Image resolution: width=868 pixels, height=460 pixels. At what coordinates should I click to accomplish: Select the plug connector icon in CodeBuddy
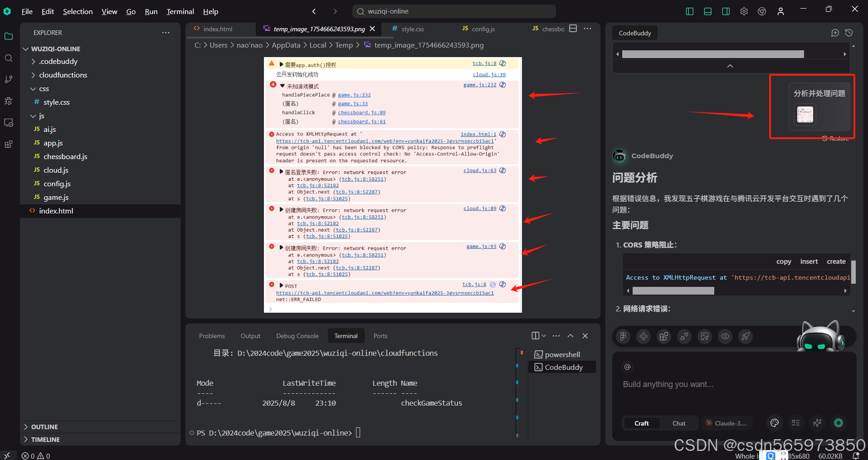[x=684, y=336]
